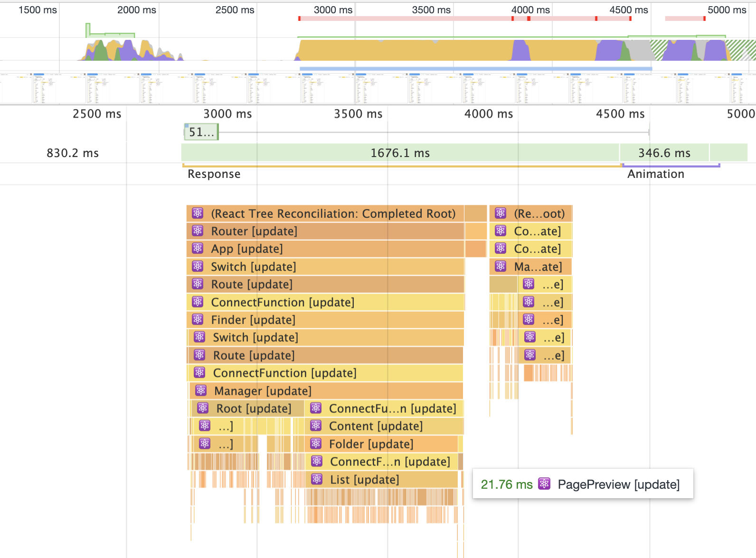756x558 pixels.
Task: Click React icon next to App [update]
Action: pyautogui.click(x=198, y=249)
